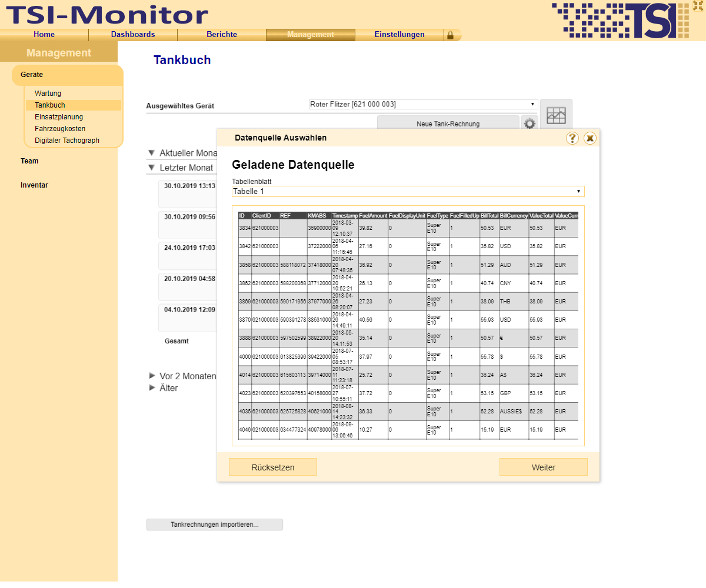The image size is (706, 588).
Task: Click the Gesamt total label
Action: point(176,341)
